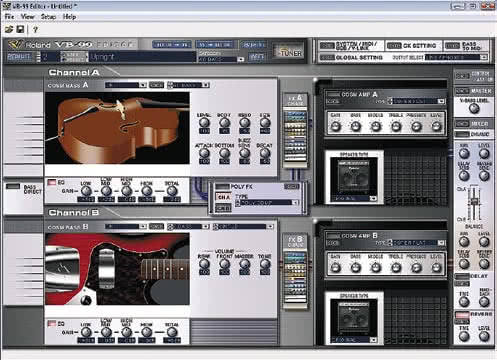Click the channel BALANCE slider
Screen dimensions: 497x360
click(x=474, y=203)
